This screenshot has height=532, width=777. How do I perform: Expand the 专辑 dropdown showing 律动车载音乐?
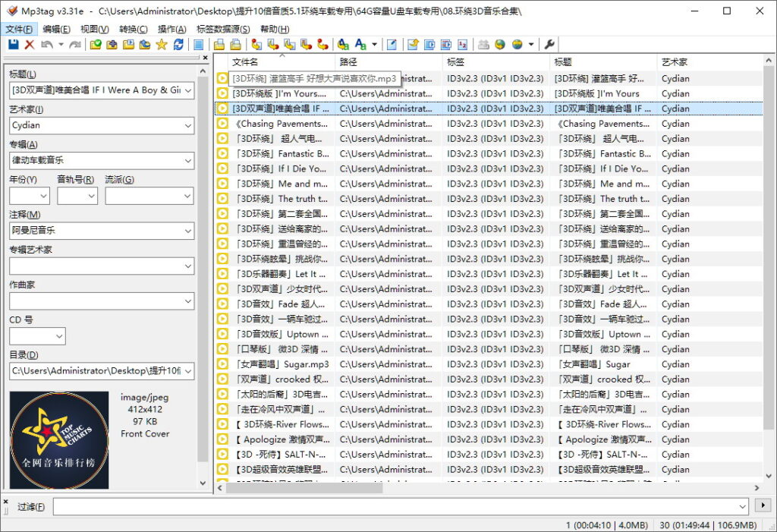(x=187, y=160)
